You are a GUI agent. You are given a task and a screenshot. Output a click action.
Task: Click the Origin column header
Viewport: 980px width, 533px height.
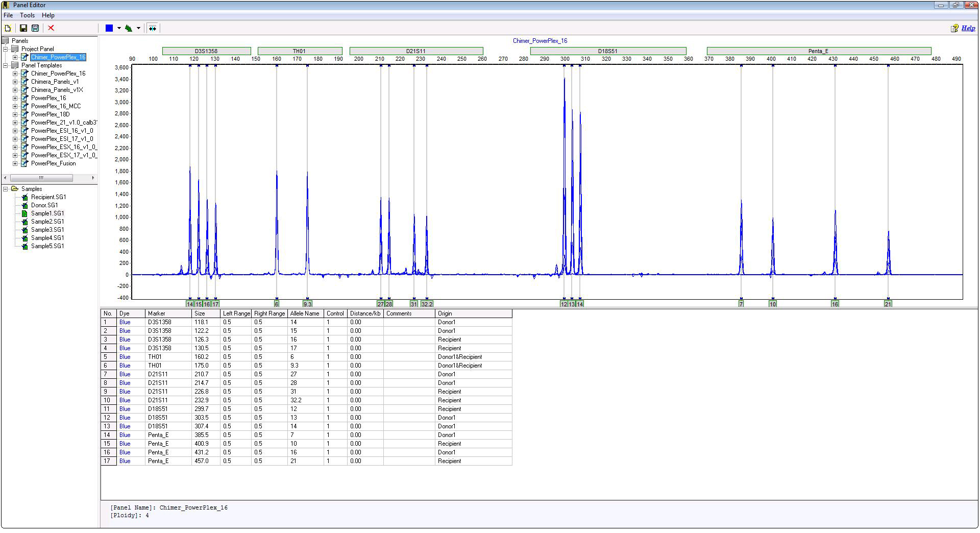point(474,313)
